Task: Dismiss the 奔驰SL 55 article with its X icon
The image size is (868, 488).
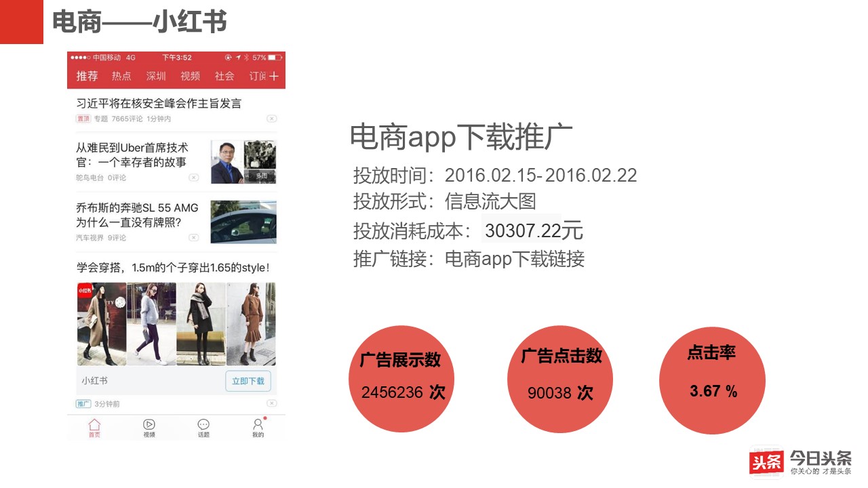Action: pyautogui.click(x=193, y=237)
